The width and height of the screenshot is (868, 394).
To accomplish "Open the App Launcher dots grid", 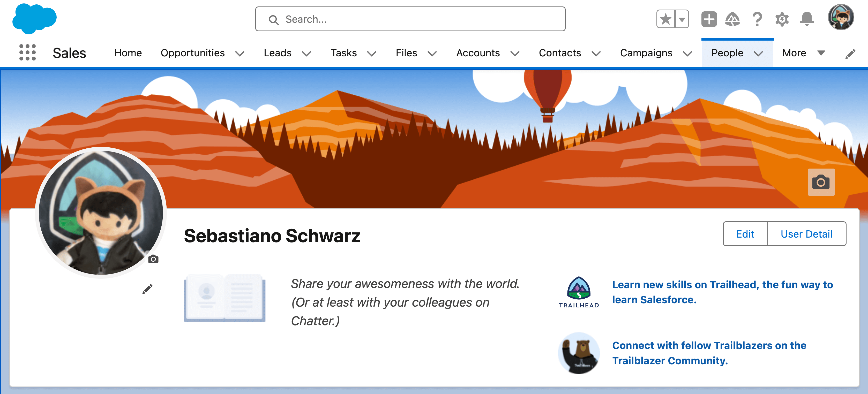I will tap(27, 52).
